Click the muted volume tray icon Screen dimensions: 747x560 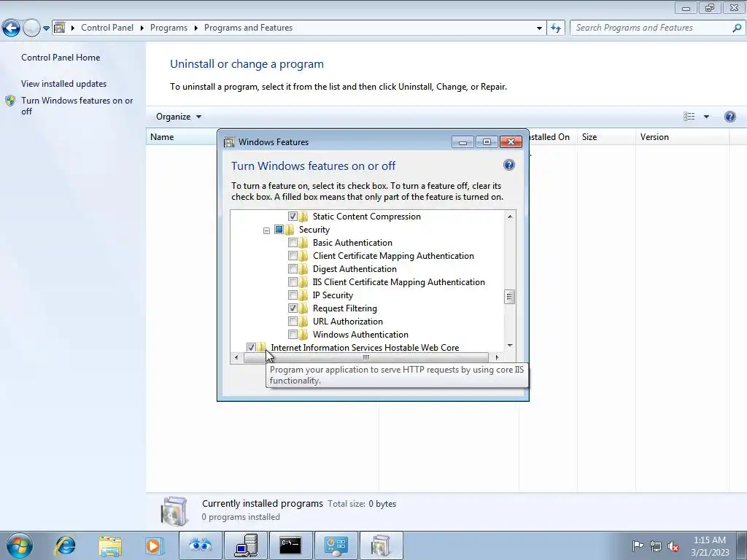pos(673,546)
